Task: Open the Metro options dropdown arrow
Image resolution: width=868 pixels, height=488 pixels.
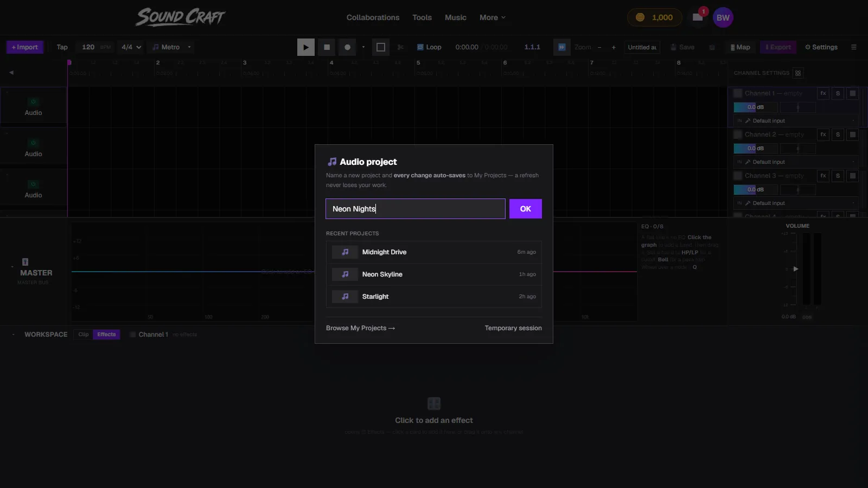Action: coord(189,47)
